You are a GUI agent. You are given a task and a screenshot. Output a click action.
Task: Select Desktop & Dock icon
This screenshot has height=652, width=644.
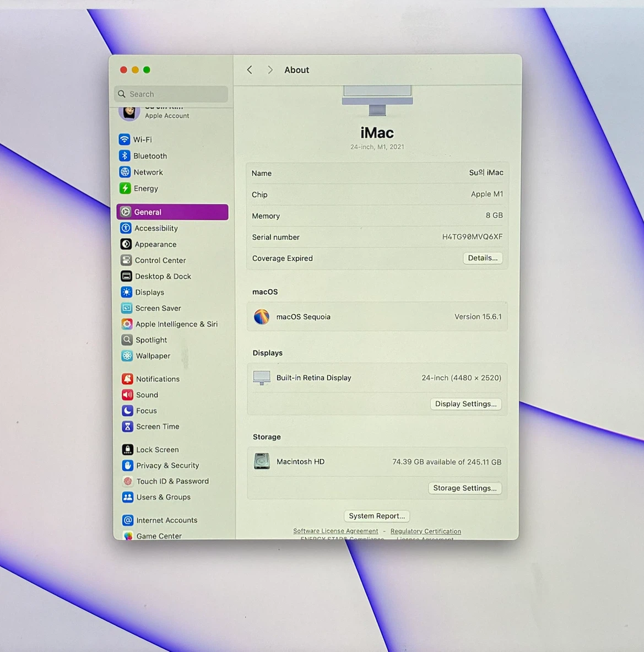coord(126,276)
